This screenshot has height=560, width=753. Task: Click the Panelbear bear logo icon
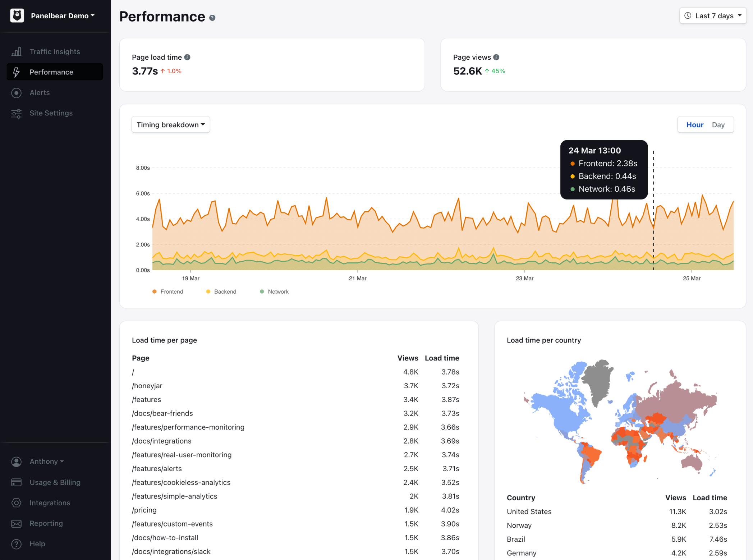pyautogui.click(x=17, y=15)
